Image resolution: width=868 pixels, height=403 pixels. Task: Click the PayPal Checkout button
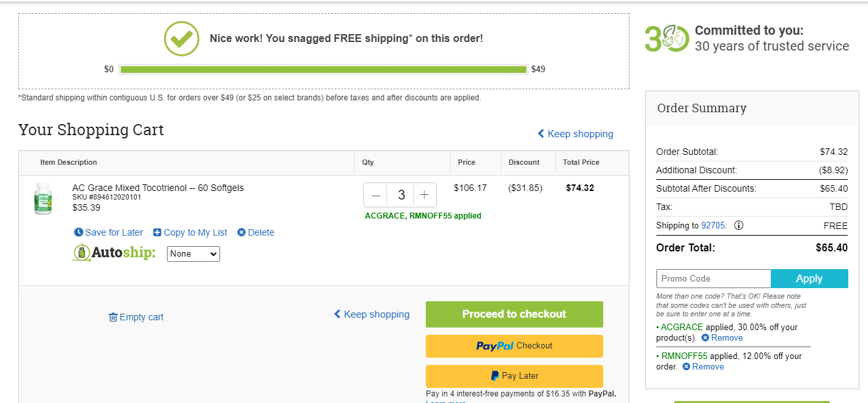514,346
